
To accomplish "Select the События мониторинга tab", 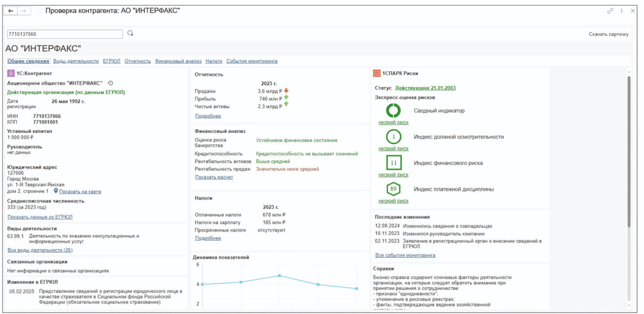I will 252,61.
